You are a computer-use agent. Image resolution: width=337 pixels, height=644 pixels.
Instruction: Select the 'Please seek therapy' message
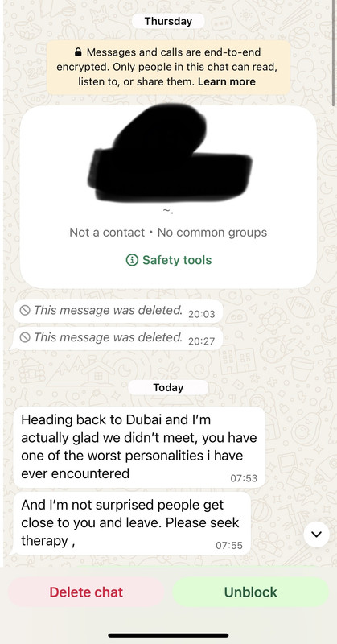[x=130, y=523]
